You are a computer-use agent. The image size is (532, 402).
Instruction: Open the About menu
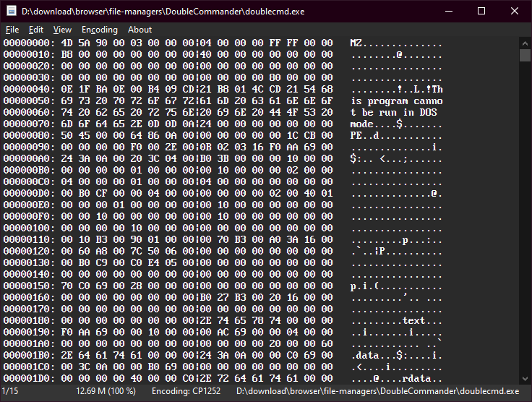coord(140,30)
